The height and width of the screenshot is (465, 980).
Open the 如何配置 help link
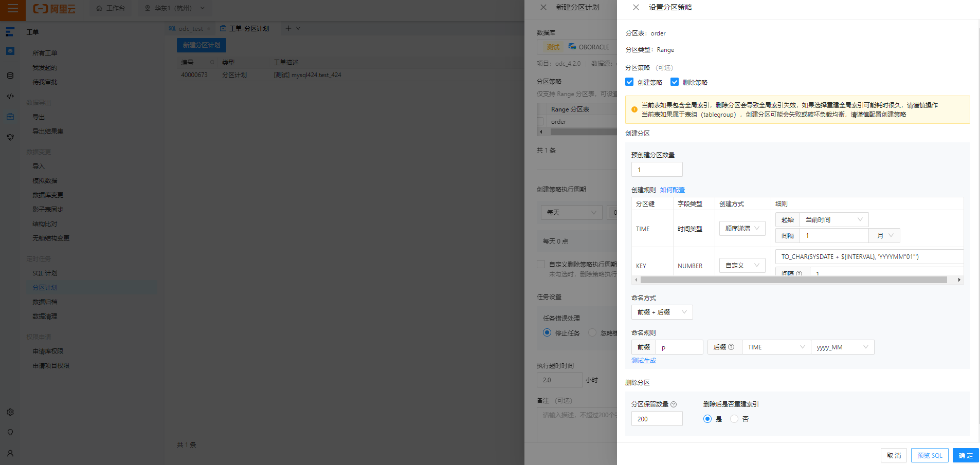pyautogui.click(x=673, y=190)
